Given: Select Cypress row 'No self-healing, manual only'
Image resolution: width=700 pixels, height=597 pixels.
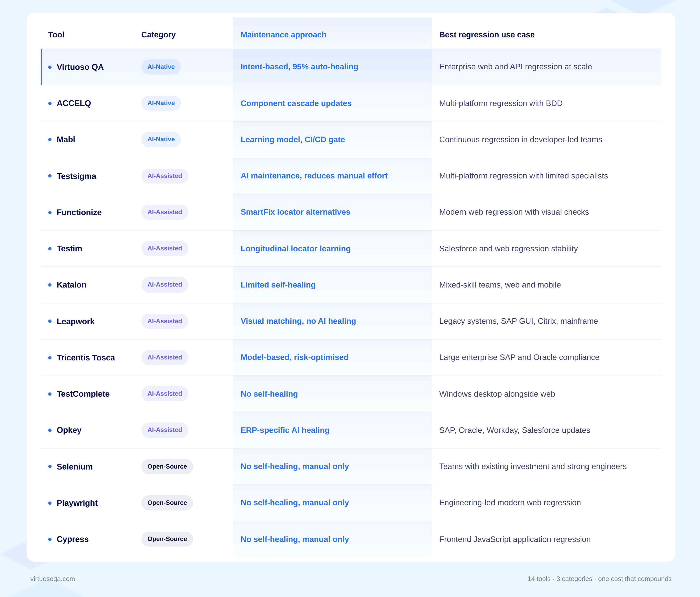Looking at the screenshot, I should pyautogui.click(x=295, y=539).
